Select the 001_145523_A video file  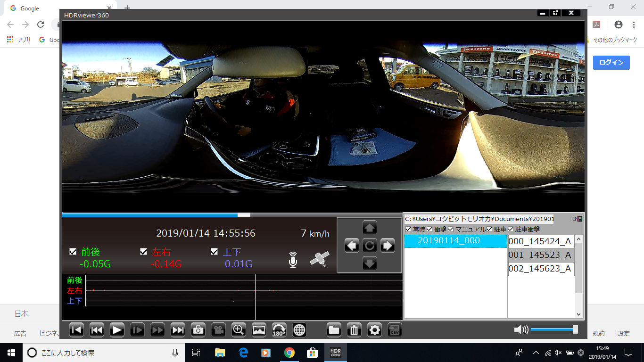click(541, 255)
